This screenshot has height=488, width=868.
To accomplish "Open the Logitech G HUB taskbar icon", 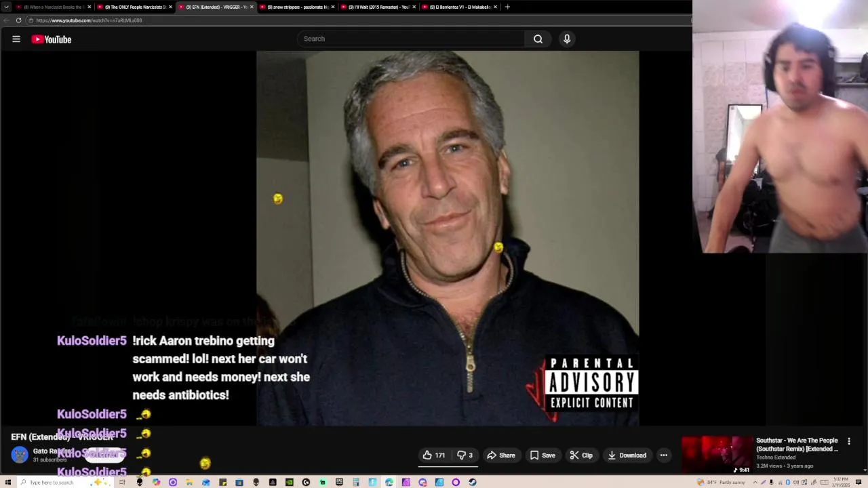I will point(306,482).
